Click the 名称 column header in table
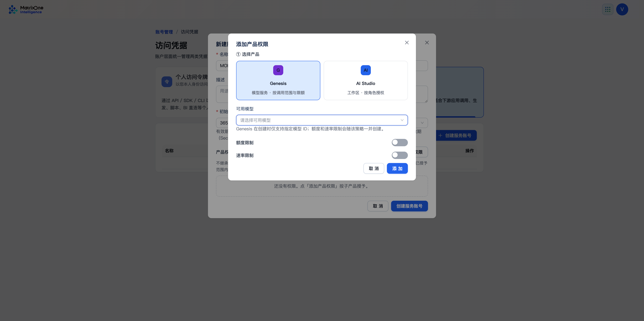This screenshot has width=644, height=321. point(169,151)
